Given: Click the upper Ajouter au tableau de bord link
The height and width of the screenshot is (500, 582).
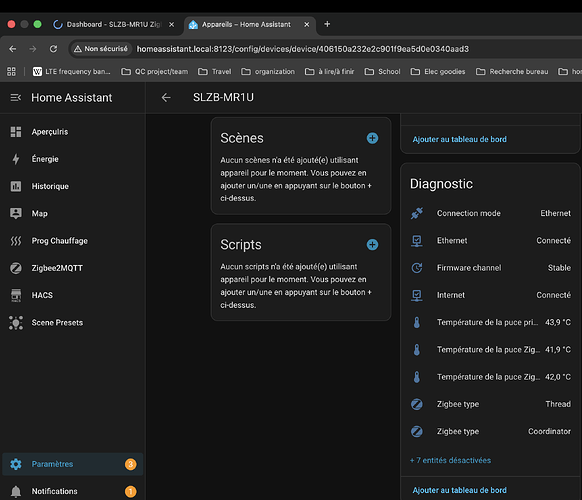Looking at the screenshot, I should (x=460, y=139).
